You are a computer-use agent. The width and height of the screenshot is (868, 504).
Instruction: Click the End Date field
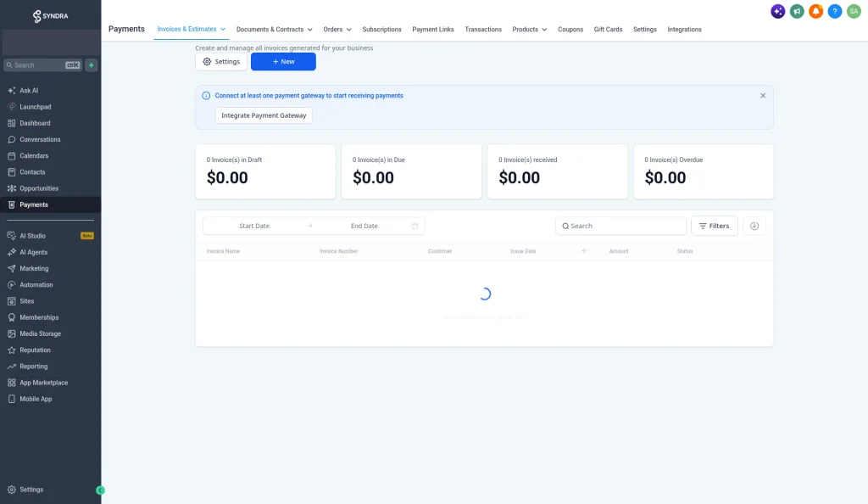pos(364,226)
